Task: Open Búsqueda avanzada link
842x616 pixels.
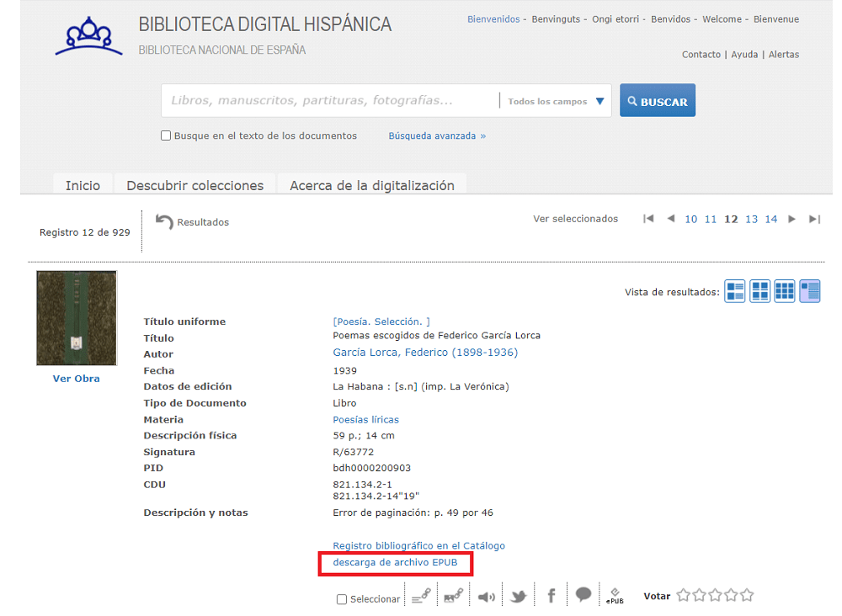Action: [437, 135]
